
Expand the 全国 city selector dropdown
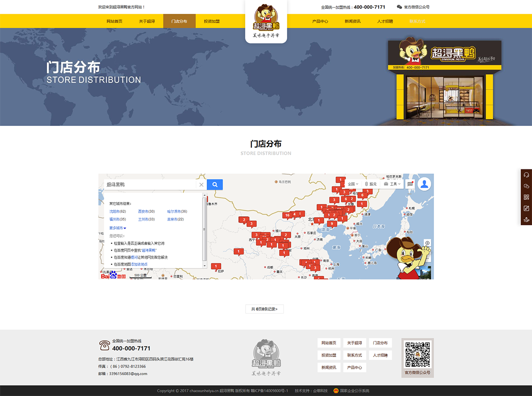pyautogui.click(x=353, y=184)
